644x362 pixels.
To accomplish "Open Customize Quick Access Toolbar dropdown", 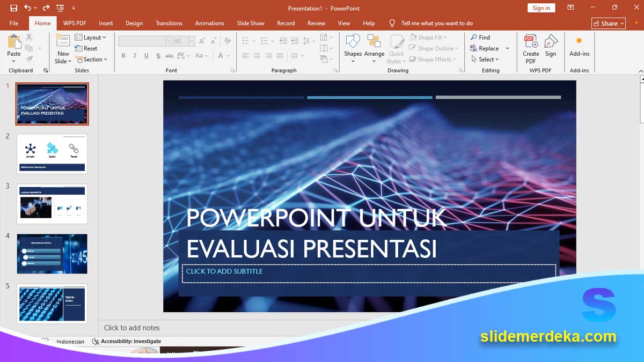I will 74,8.
